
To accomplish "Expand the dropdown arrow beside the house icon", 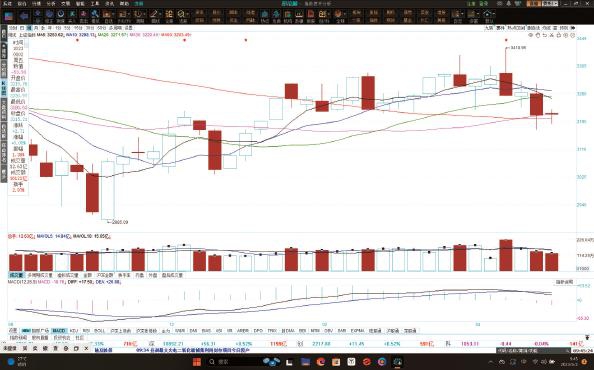I will pos(494,14).
